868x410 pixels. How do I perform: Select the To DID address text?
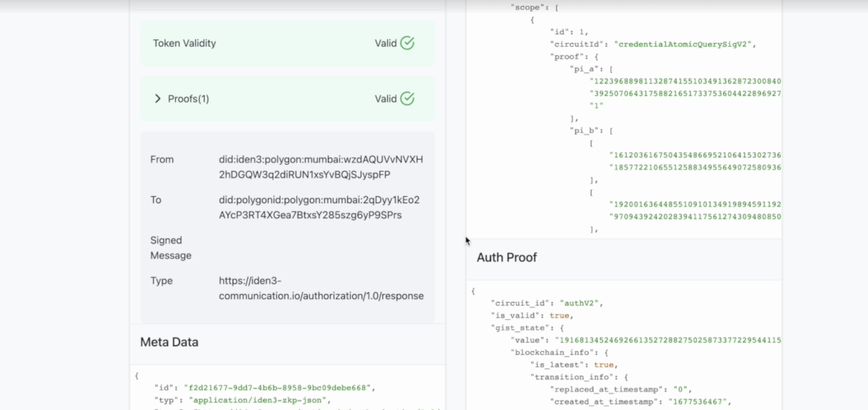pos(319,207)
